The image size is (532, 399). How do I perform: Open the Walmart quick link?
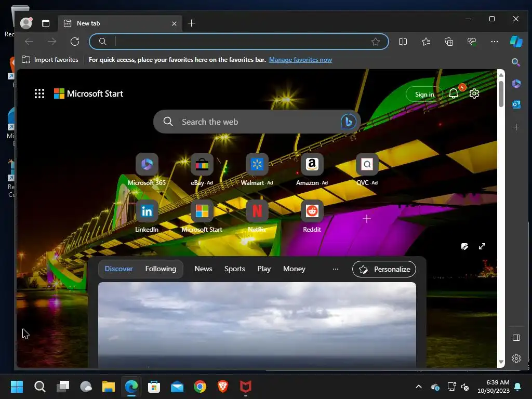coord(257,170)
